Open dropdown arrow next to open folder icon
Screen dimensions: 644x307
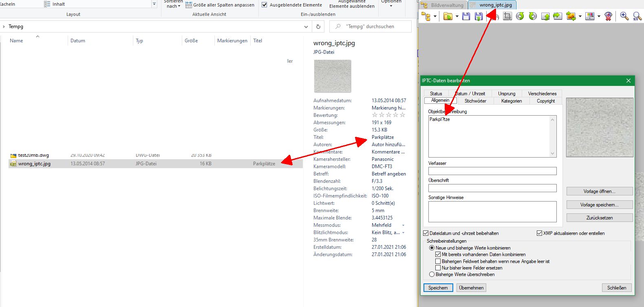[457, 16]
